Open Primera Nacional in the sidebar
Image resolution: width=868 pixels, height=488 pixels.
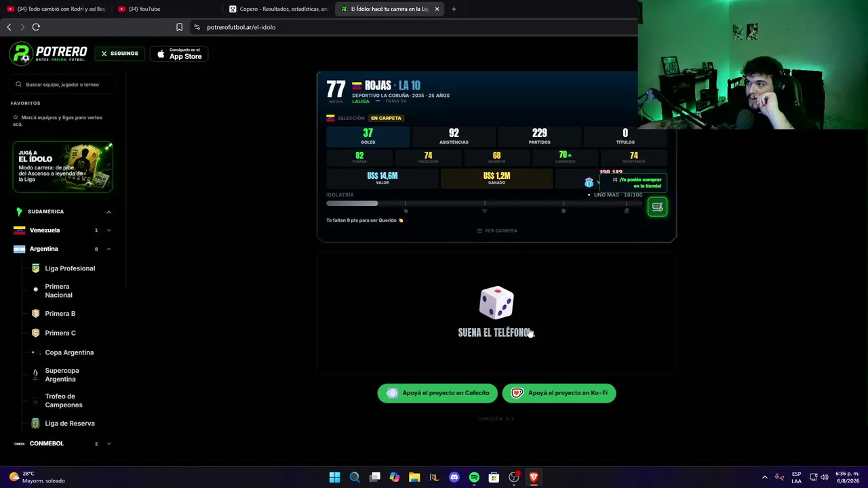[x=58, y=291]
